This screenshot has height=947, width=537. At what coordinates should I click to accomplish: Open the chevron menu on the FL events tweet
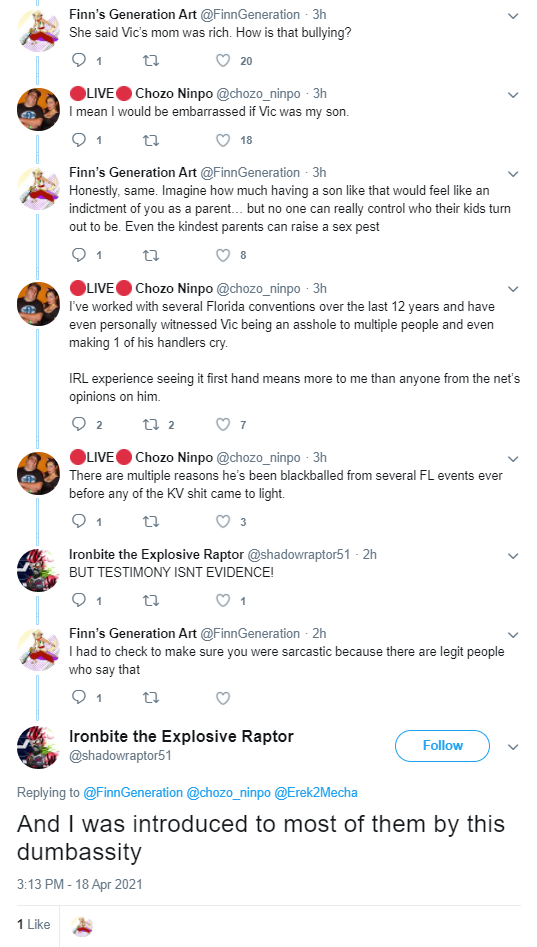(513, 458)
